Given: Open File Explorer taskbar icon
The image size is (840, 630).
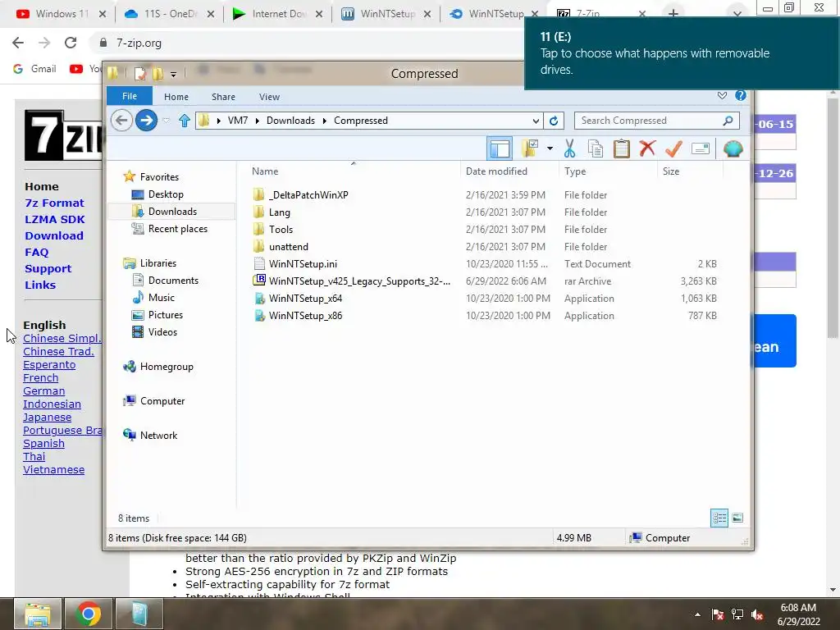Looking at the screenshot, I should 37,614.
